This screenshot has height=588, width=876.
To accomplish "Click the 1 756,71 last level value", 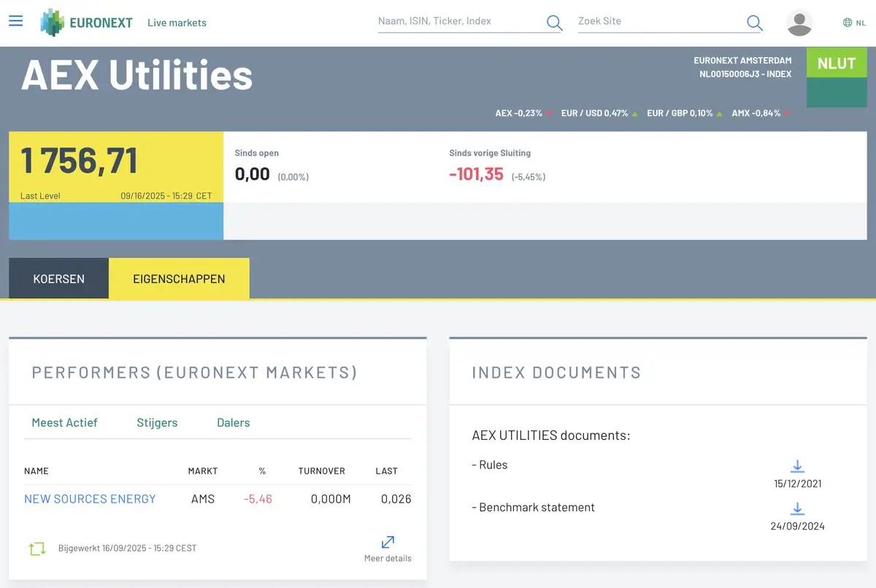I will tap(80, 160).
